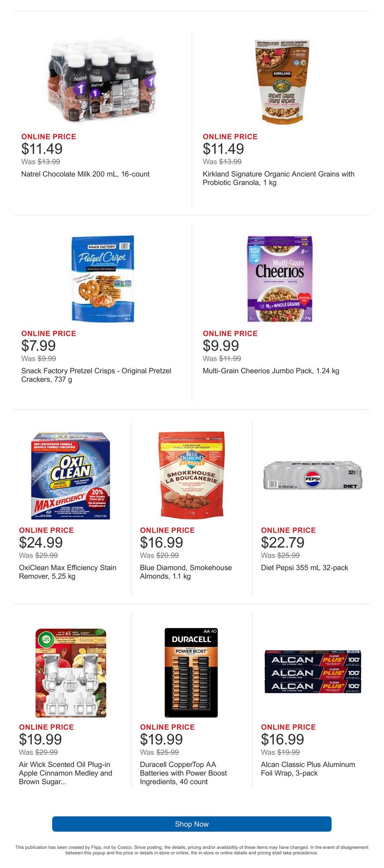Open the Alcan aluminum foil 3-pack image
384x868 pixels.
point(312,672)
